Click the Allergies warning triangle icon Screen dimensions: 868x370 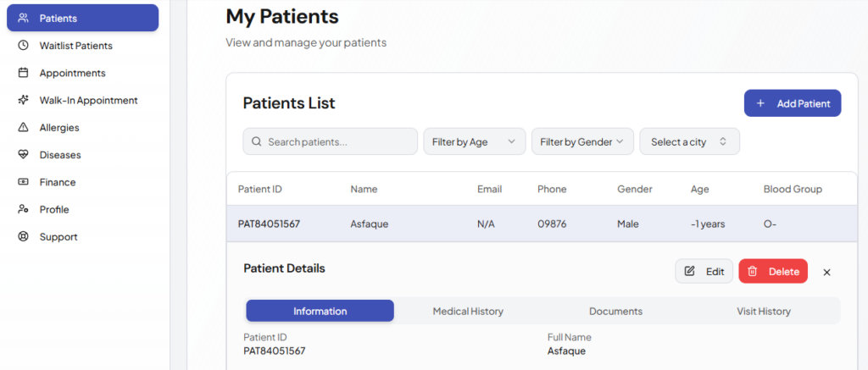tap(23, 128)
